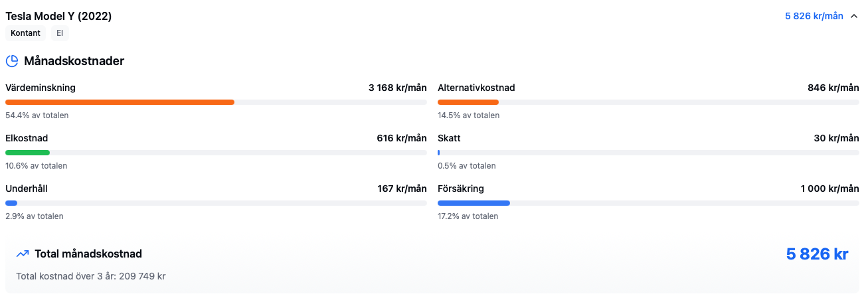
Task: Click the orange Värdeminskning progress bar
Action: (x=120, y=102)
